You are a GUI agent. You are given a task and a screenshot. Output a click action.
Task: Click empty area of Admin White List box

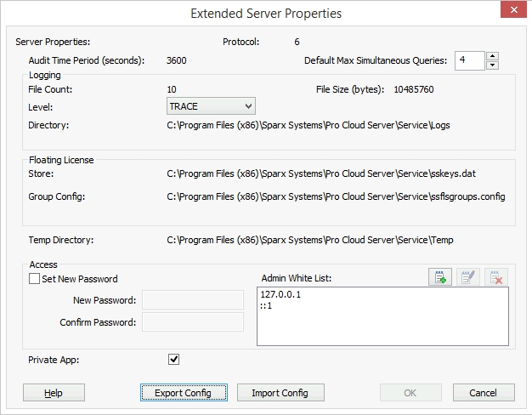pyautogui.click(x=382, y=332)
